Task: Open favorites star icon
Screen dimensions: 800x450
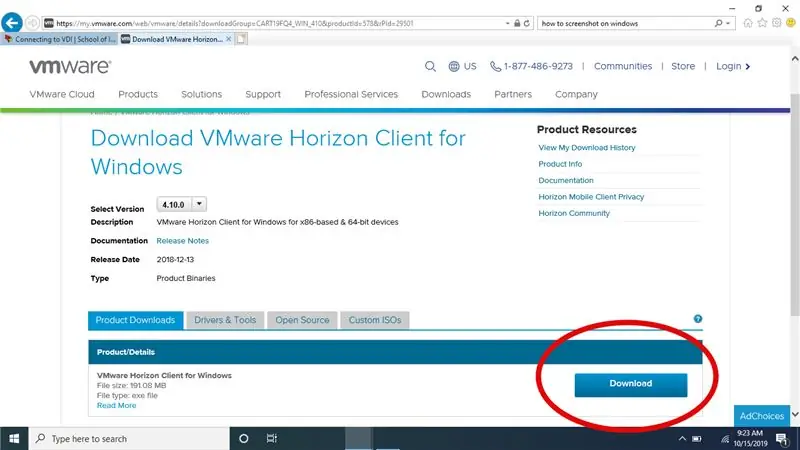Action: [762, 23]
